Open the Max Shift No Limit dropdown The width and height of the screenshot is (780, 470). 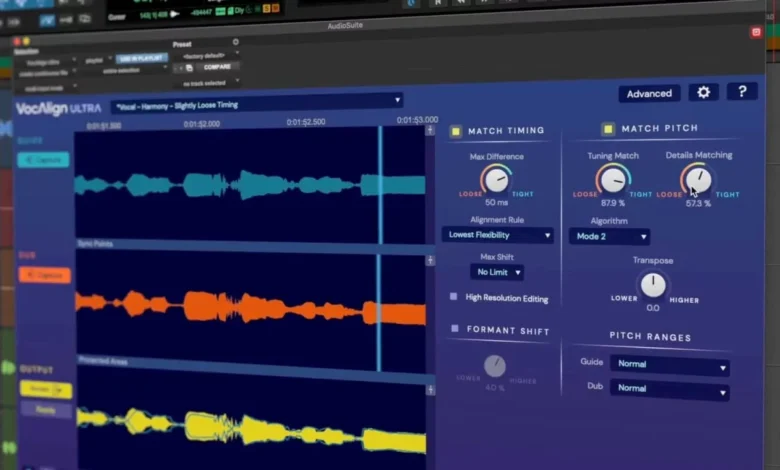point(497,272)
